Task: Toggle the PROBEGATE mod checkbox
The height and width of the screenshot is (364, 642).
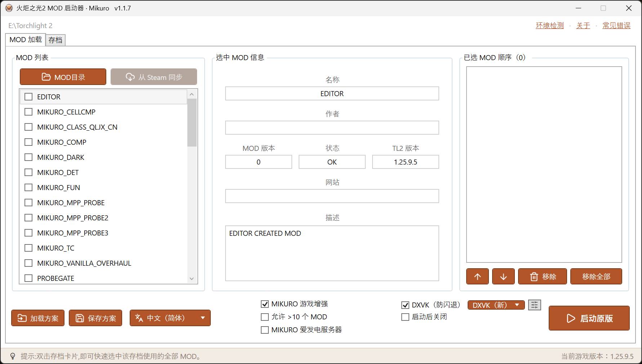Action: [x=28, y=278]
